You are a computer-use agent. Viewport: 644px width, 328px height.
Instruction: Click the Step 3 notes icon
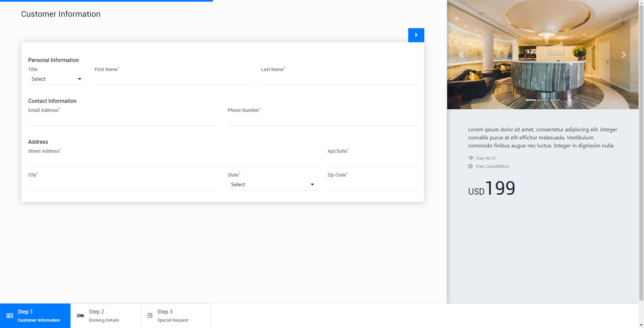click(x=150, y=316)
